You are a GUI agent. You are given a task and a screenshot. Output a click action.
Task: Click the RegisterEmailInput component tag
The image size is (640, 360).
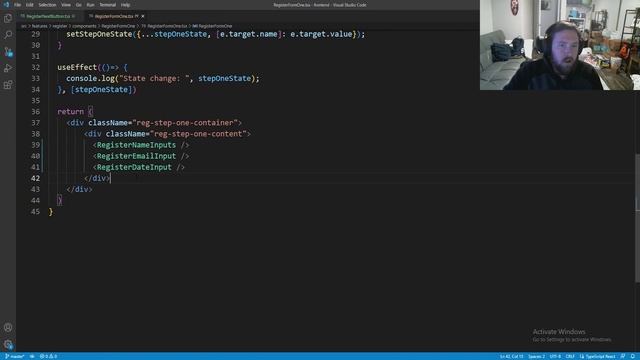pos(136,156)
